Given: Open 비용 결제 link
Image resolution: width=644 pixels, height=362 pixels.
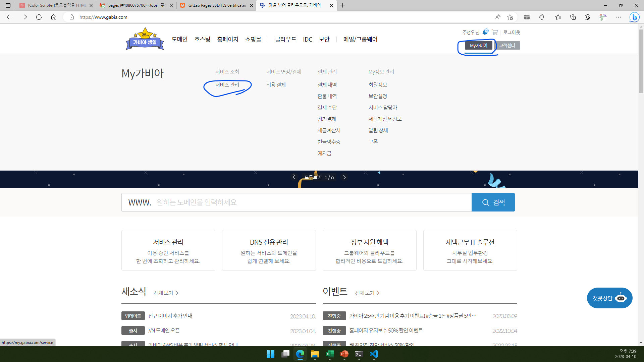Looking at the screenshot, I should pos(276,85).
